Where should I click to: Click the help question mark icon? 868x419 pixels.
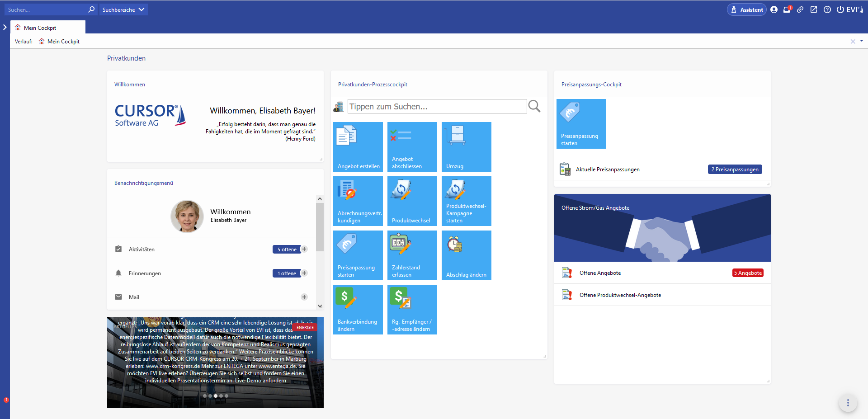[827, 9]
